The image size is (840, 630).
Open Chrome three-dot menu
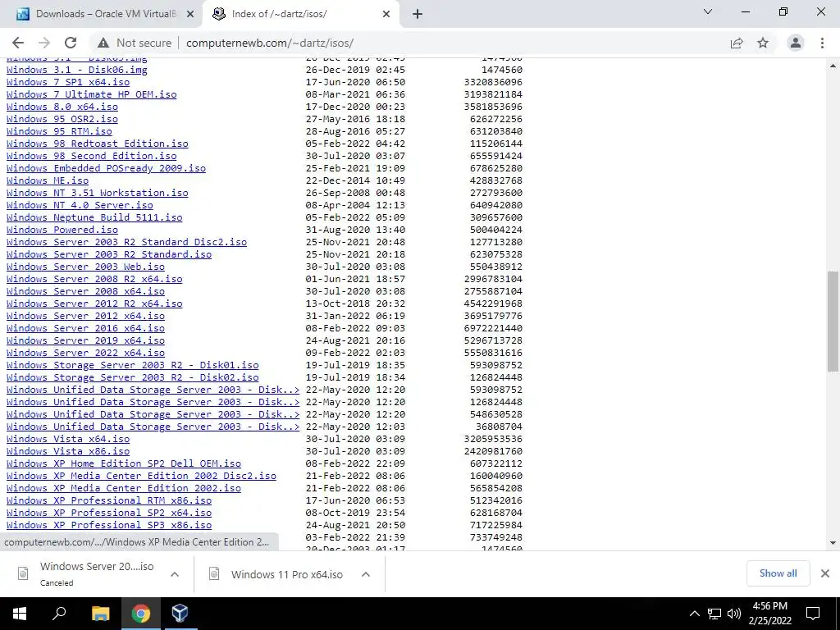[822, 43]
